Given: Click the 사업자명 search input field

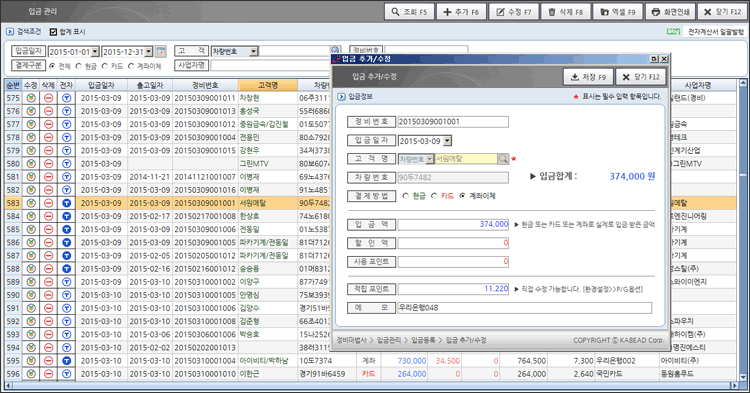Looking at the screenshot, I should pyautogui.click(x=270, y=66).
